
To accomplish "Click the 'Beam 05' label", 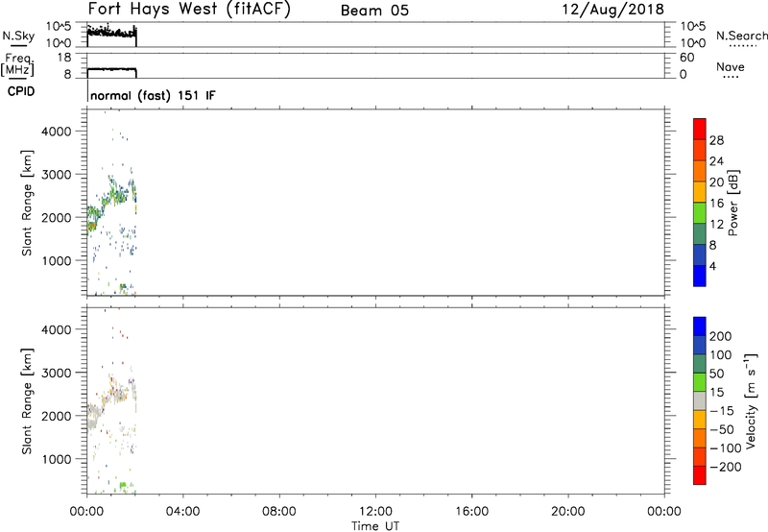I will pyautogui.click(x=374, y=11).
